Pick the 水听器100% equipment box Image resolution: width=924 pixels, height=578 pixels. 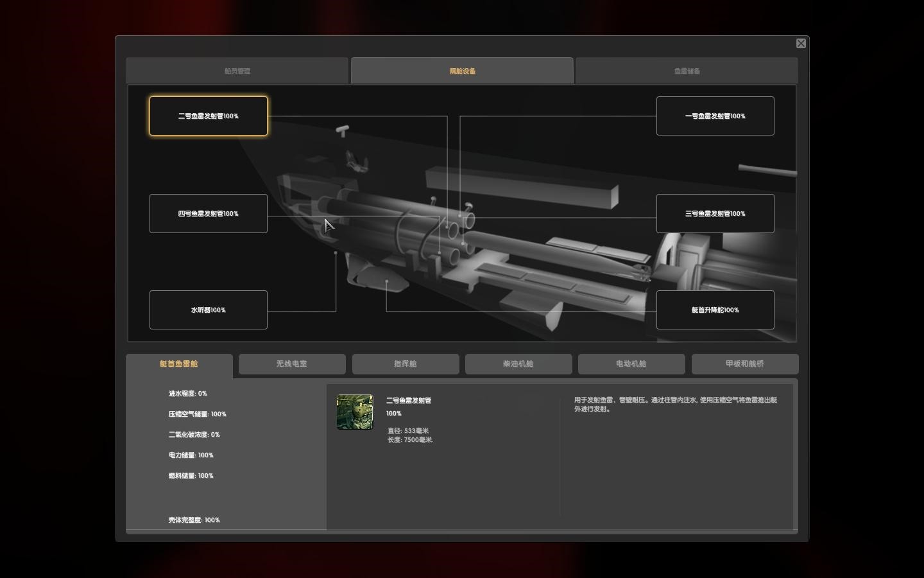tap(209, 310)
